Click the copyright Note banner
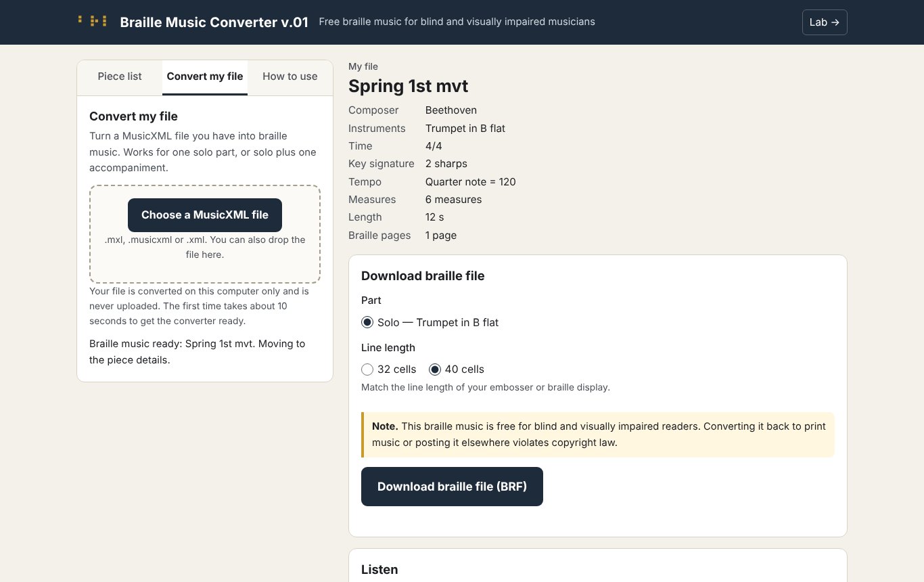 (598, 434)
